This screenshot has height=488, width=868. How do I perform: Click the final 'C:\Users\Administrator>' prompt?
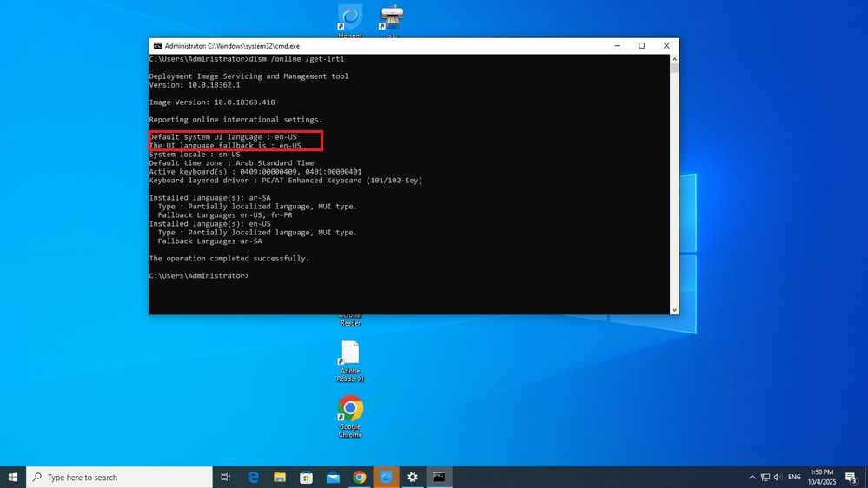pos(199,275)
